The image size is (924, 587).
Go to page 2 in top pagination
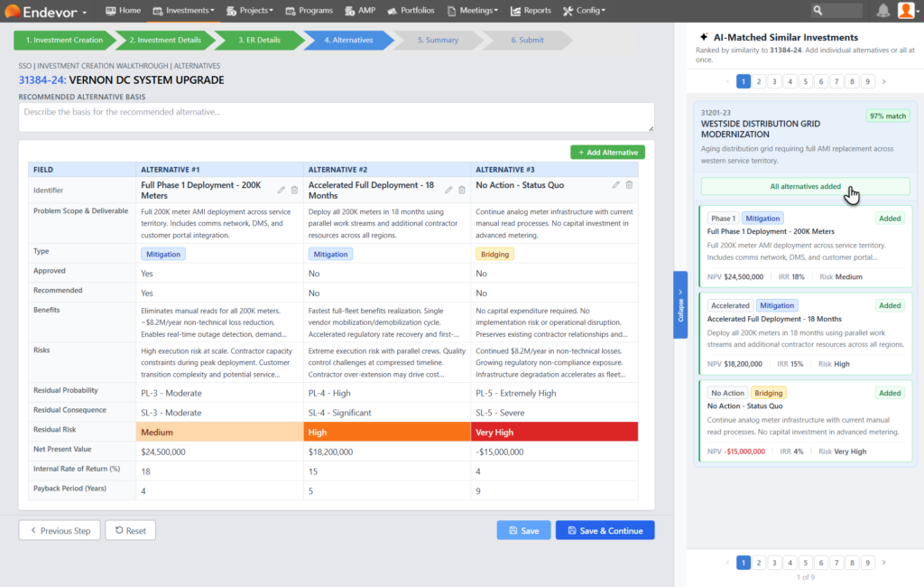[759, 81]
